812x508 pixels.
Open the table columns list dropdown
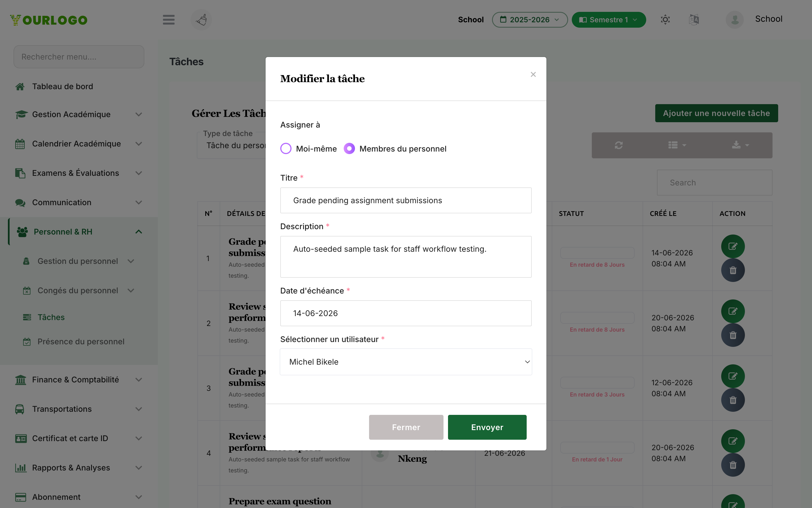(677, 145)
